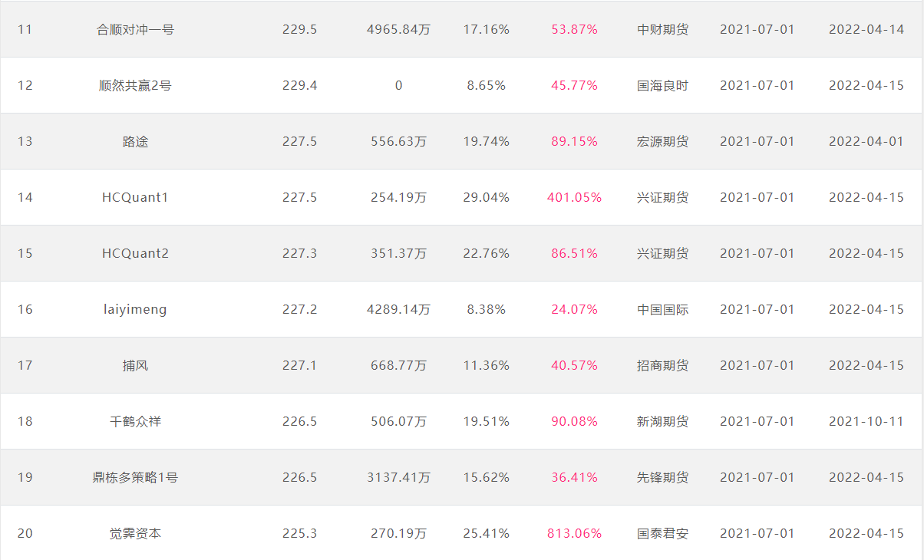Select the 捕风 account name
The width and height of the screenshot is (924, 560).
[135, 365]
